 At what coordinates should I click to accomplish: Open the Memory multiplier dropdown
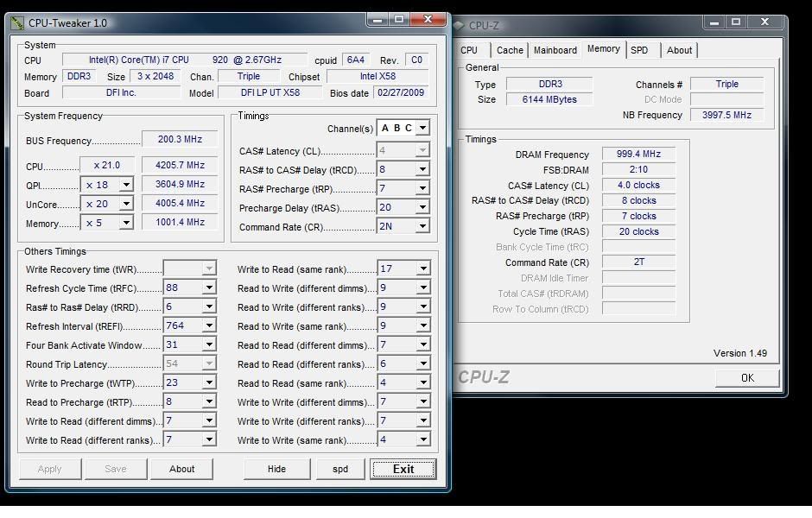point(126,223)
